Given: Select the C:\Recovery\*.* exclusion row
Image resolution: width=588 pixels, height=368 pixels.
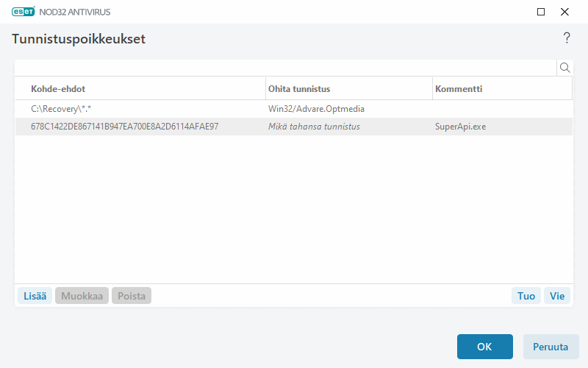Looking at the screenshot, I should [140, 109].
